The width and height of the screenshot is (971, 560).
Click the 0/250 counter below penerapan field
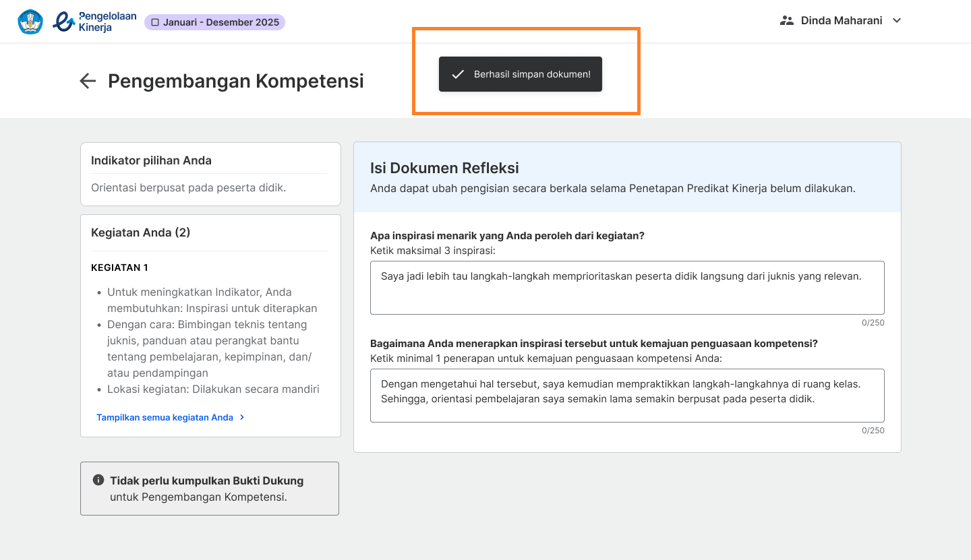tap(873, 431)
